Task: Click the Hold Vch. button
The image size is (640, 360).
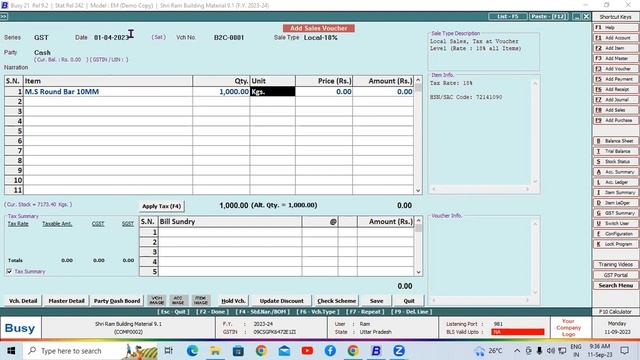Action: click(233, 301)
